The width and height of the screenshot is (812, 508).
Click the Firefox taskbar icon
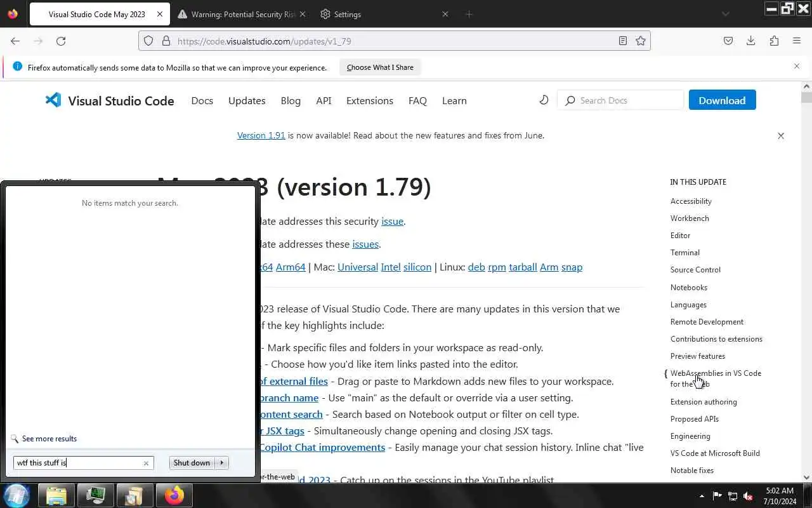point(174,495)
